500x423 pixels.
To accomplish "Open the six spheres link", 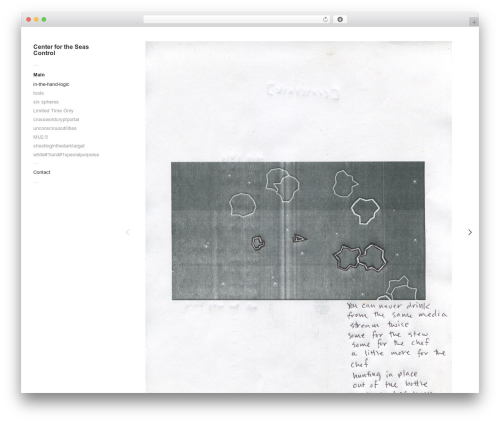I will tap(46, 102).
